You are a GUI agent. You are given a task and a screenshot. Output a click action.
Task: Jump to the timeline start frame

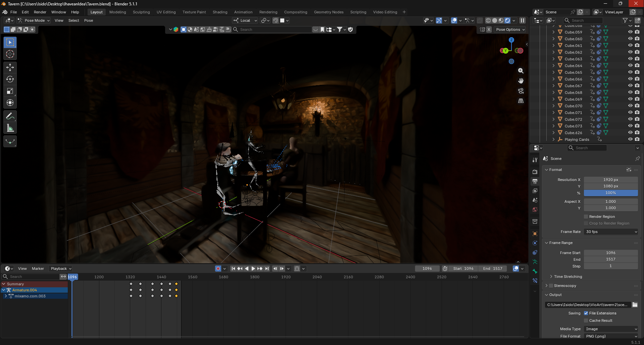(233, 269)
